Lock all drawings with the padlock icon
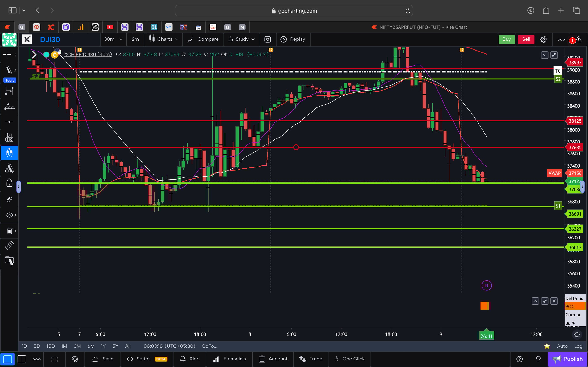The height and width of the screenshot is (367, 588). [9, 183]
